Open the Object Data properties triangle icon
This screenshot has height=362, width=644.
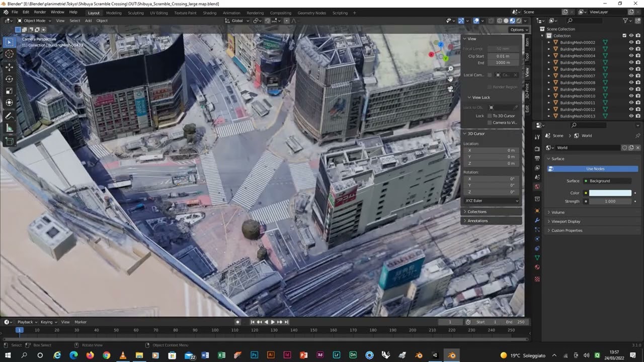coord(537,258)
